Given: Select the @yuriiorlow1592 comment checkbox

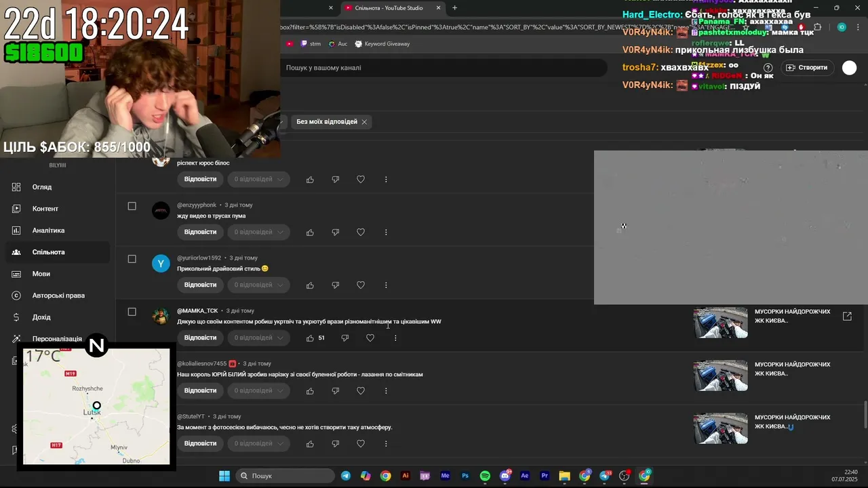Looking at the screenshot, I should point(132,259).
